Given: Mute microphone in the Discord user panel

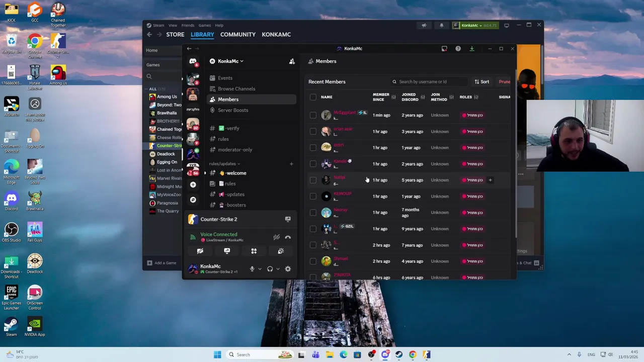Looking at the screenshot, I should (252, 269).
